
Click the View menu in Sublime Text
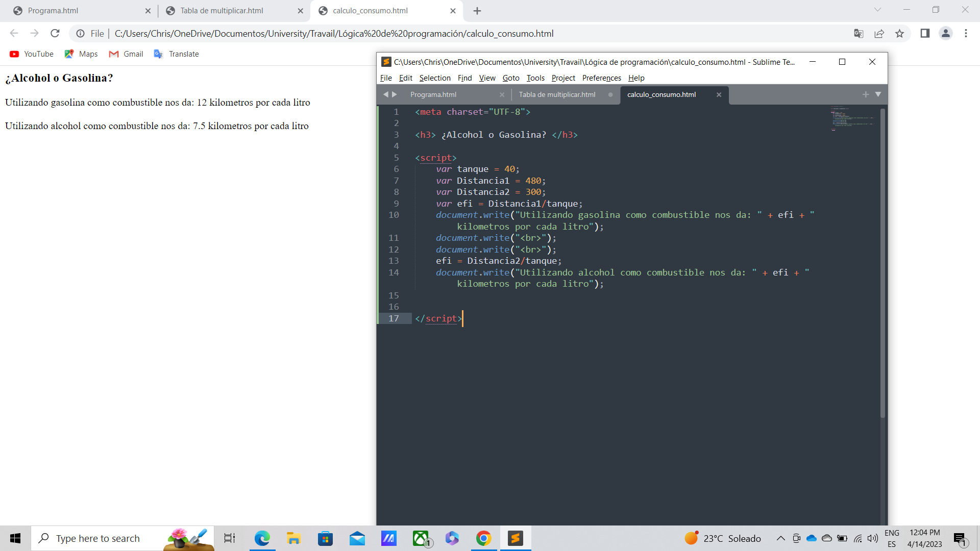point(486,78)
